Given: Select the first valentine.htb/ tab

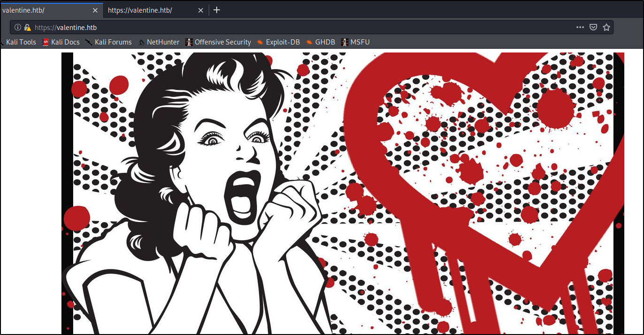Looking at the screenshot, I should (x=51, y=10).
